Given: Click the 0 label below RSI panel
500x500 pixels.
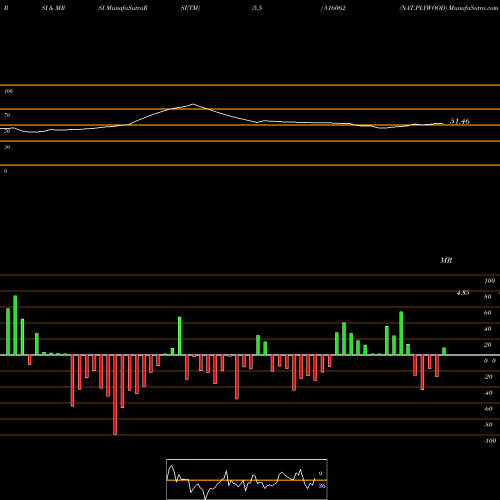Looking at the screenshot, I should [5, 171].
